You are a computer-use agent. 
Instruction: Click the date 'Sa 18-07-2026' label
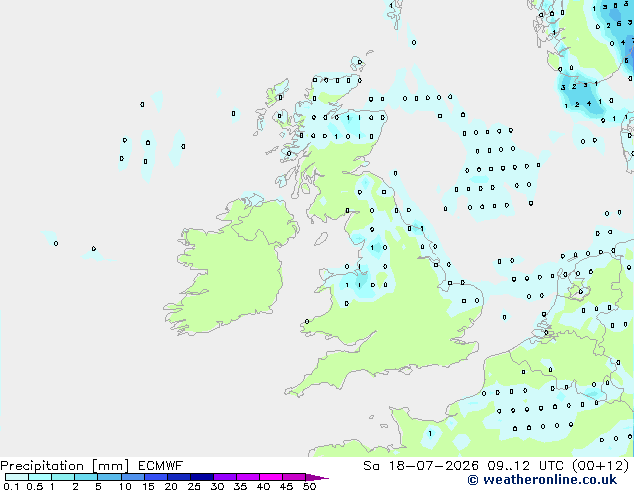click(x=421, y=466)
